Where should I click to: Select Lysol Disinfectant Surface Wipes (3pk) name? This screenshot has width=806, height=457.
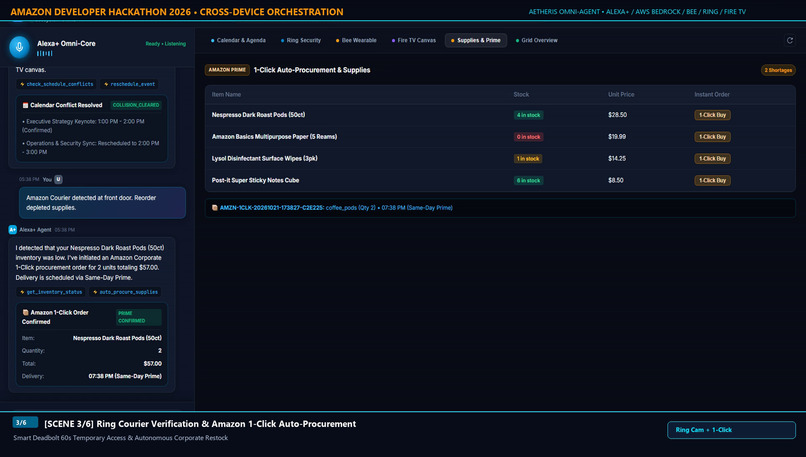click(265, 159)
